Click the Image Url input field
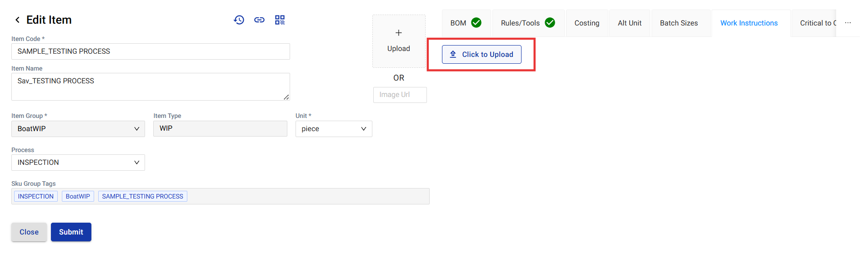868x260 pixels. tap(400, 95)
